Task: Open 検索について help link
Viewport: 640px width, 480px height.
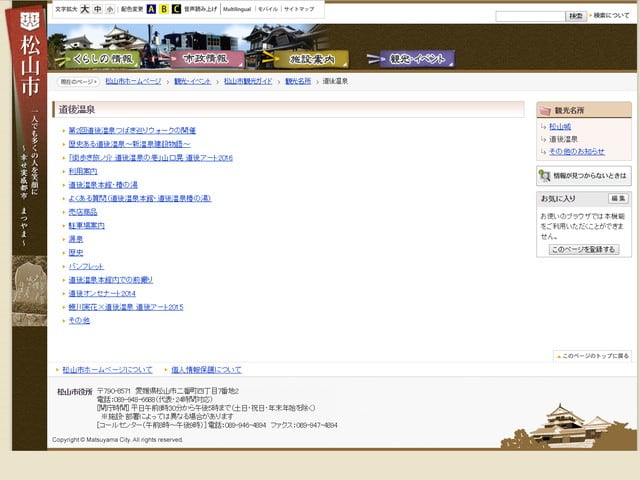Action: pos(611,16)
